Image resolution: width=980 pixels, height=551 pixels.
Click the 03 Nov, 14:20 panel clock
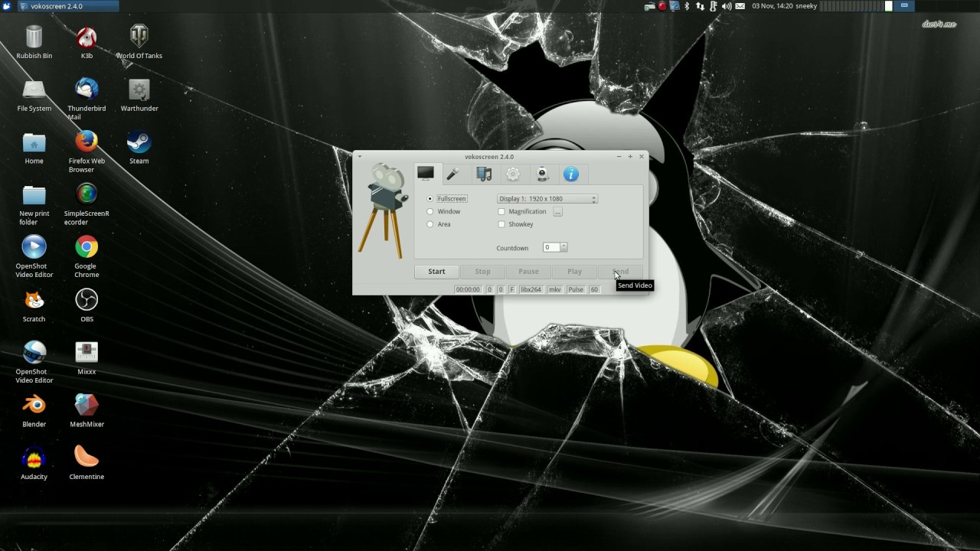click(773, 6)
